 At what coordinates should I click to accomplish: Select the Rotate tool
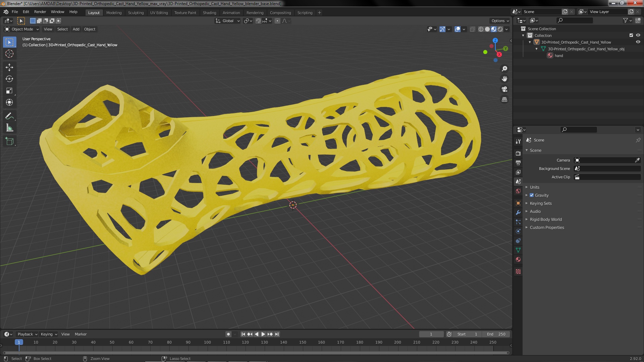9,79
